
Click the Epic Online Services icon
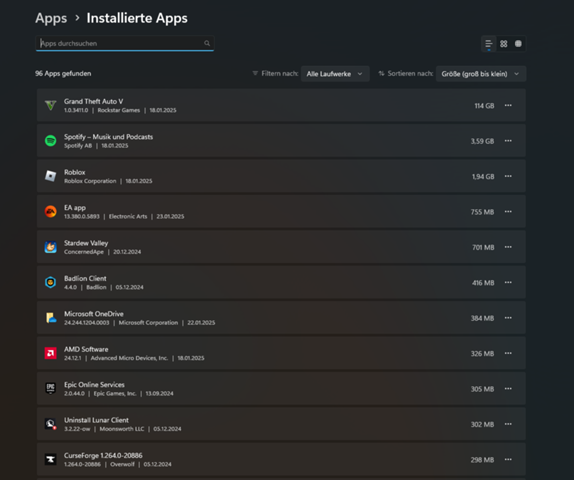coord(51,388)
